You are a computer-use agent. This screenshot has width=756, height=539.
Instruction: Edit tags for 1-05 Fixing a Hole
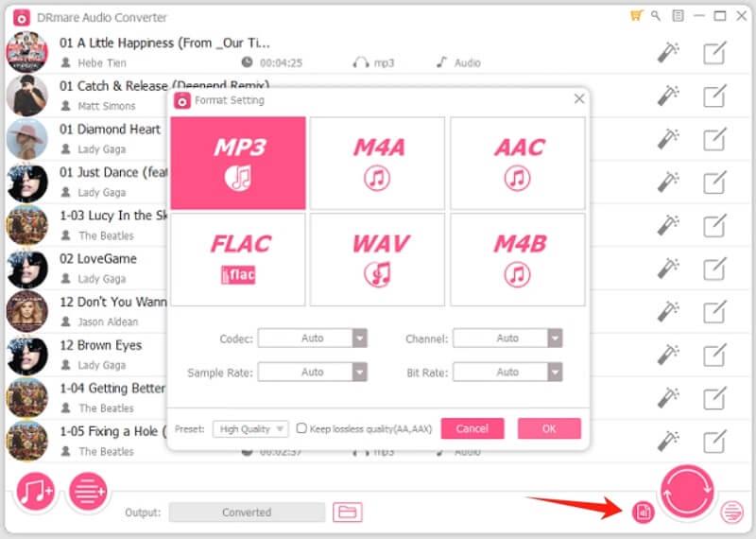[x=714, y=441]
